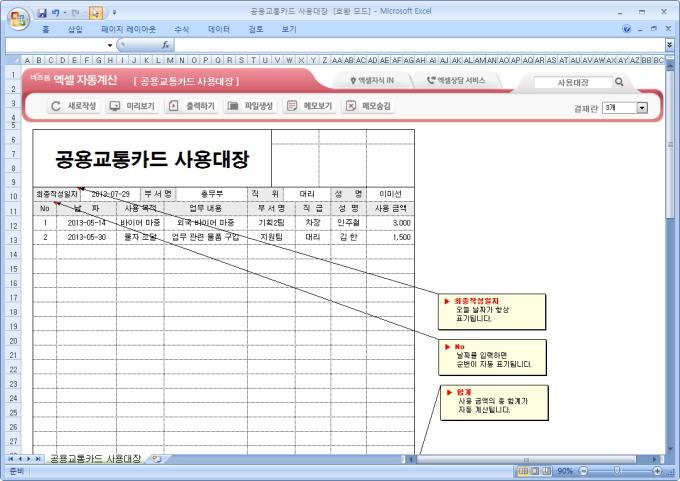Click the vertical scrollbar up arrow
Image resolution: width=680 pixels, height=481 pixels.
click(670, 65)
